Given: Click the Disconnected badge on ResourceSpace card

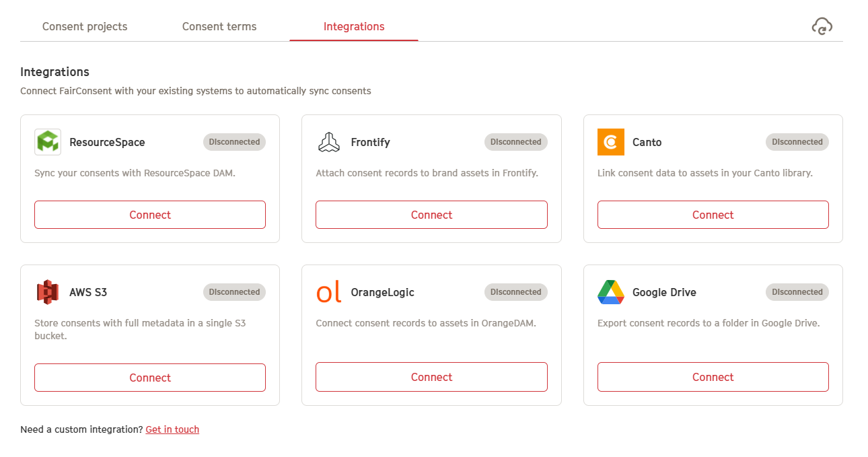Looking at the screenshot, I should [234, 142].
